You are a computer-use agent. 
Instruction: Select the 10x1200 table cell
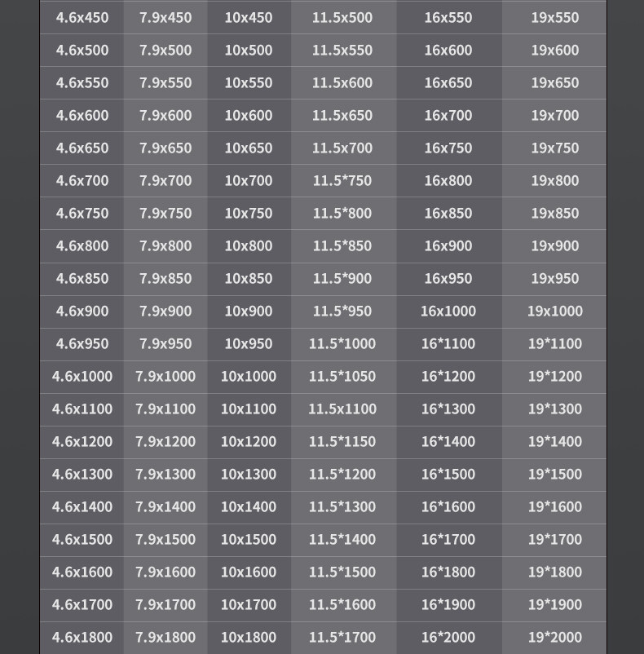coord(249,441)
